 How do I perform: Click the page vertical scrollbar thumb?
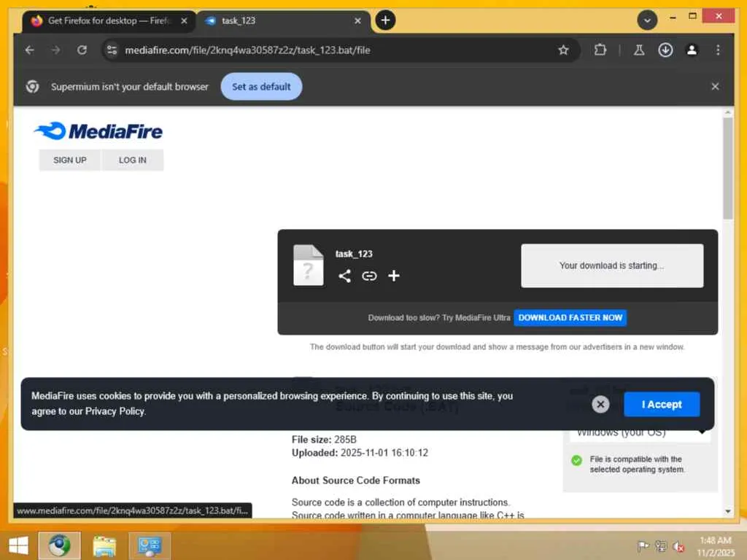727,168
